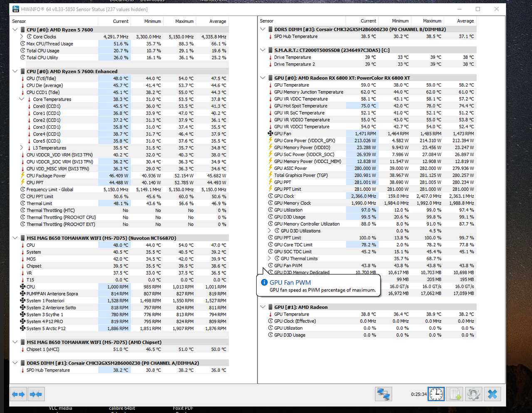This screenshot has width=532, height=413.
Task: Click the right pane Average column header
Action: [x=460, y=21]
